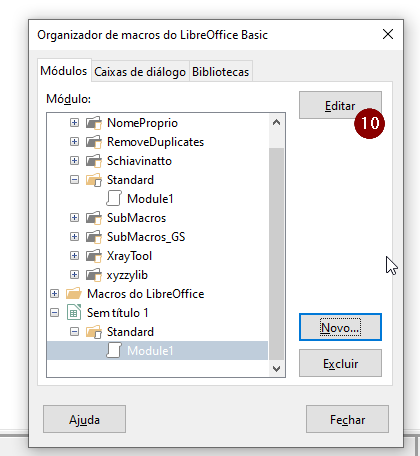
Task: Collapse the first Standard library node
Action: tap(74, 180)
